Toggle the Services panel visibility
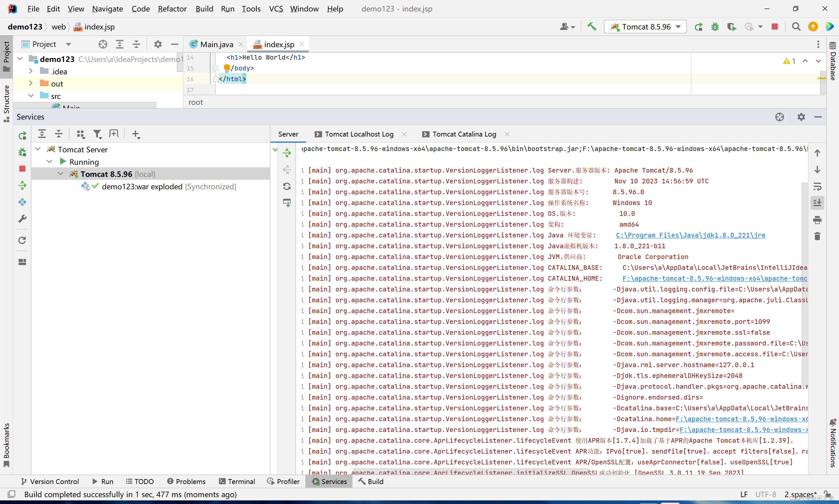The image size is (839, 504). pos(329,481)
